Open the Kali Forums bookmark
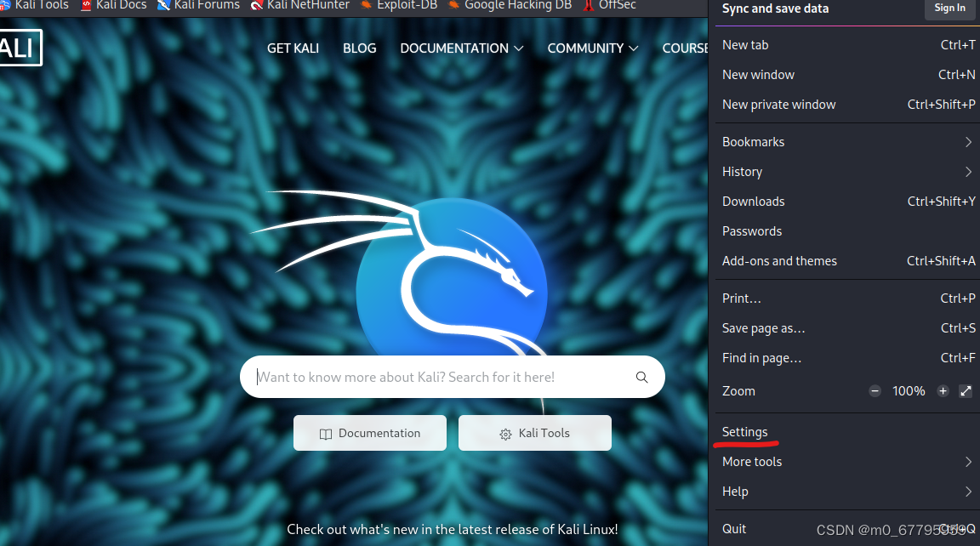This screenshot has height=546, width=980. tap(199, 5)
